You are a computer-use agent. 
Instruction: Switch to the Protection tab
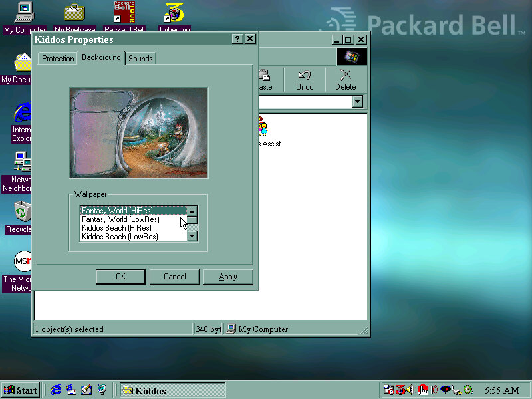(58, 59)
